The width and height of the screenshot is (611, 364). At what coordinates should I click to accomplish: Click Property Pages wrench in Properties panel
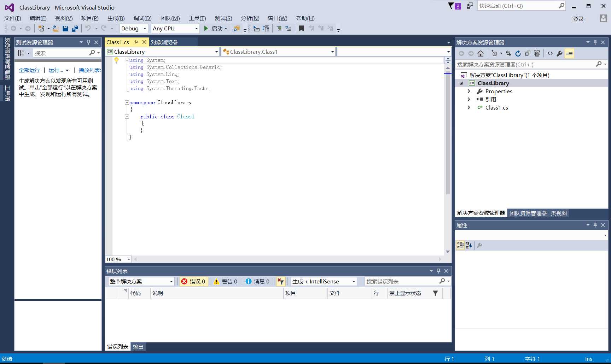tap(479, 245)
